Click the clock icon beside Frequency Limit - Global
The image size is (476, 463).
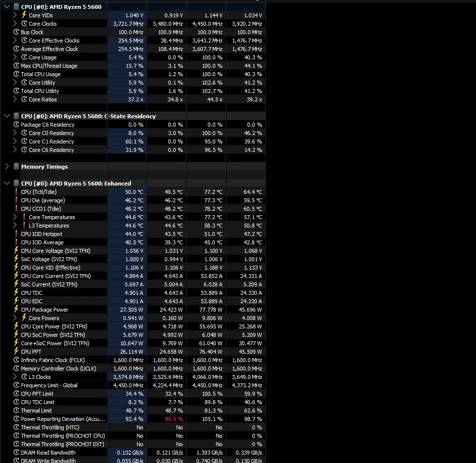(x=16, y=385)
